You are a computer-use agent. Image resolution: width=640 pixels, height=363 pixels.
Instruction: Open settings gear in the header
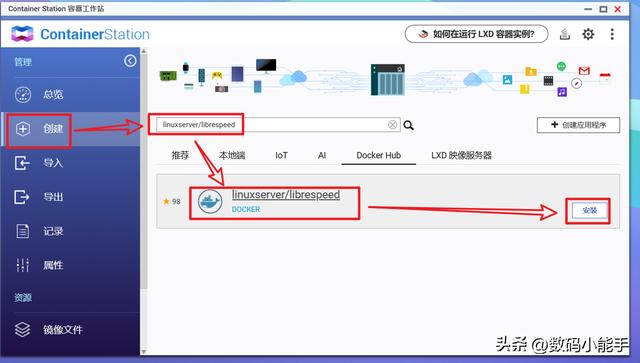point(588,34)
